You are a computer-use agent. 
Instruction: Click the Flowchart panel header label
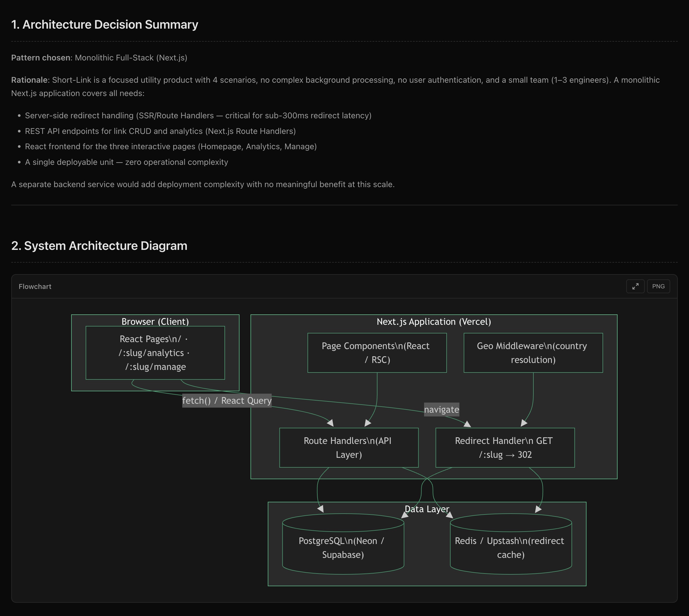point(35,286)
